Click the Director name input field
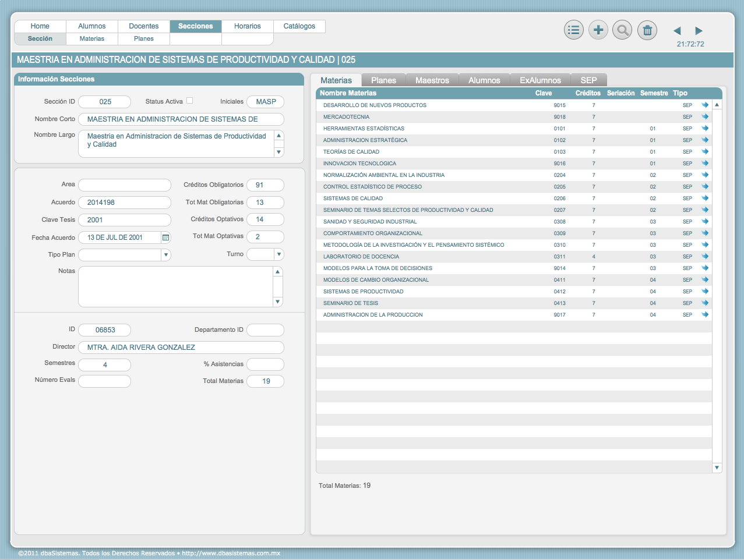The width and height of the screenshot is (744, 560). [x=181, y=348]
